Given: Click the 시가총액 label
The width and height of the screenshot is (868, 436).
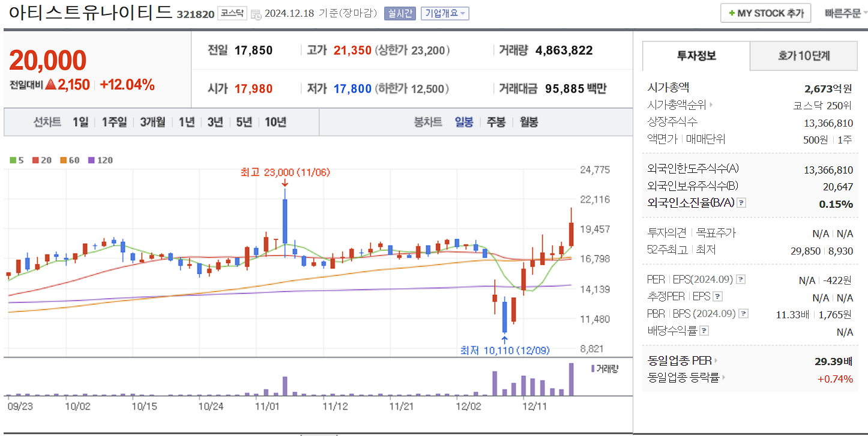Looking at the screenshot, I should coord(669,88).
